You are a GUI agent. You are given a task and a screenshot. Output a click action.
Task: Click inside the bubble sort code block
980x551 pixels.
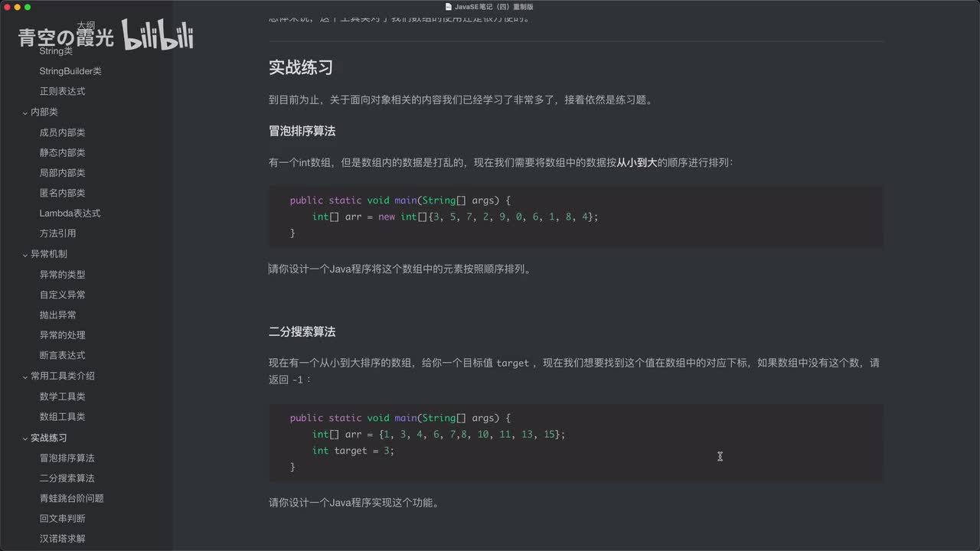[x=576, y=217]
